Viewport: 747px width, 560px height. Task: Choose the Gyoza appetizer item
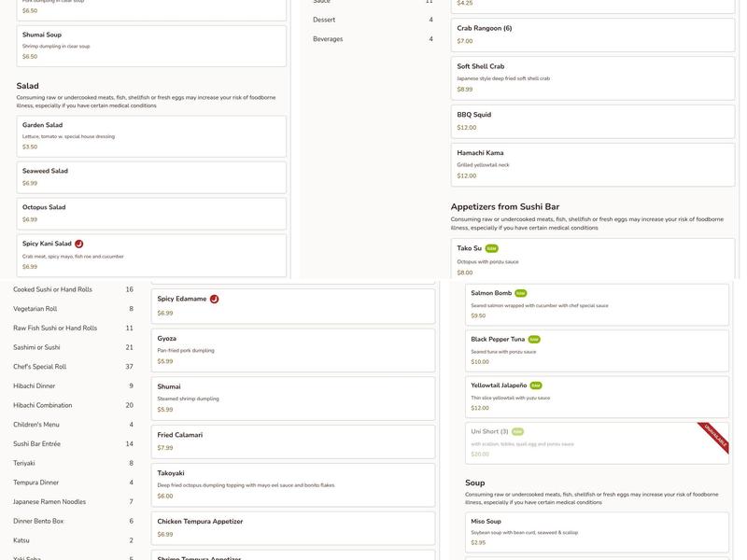coord(292,350)
